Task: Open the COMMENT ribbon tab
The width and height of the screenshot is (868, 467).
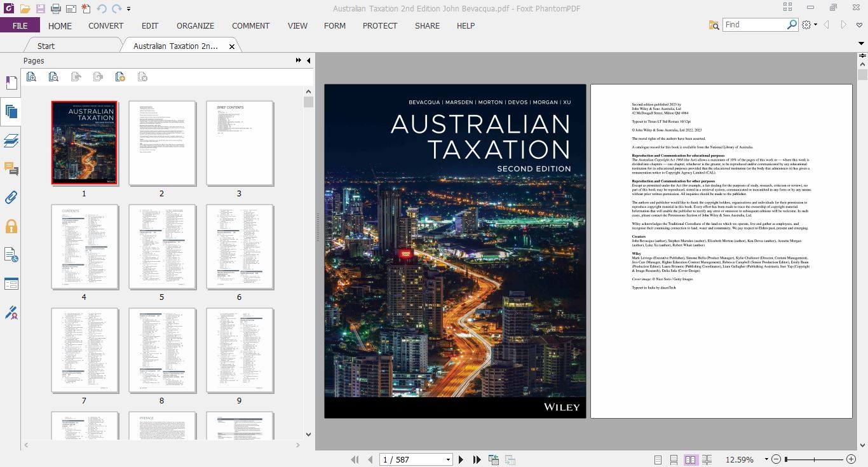Action: coord(250,25)
